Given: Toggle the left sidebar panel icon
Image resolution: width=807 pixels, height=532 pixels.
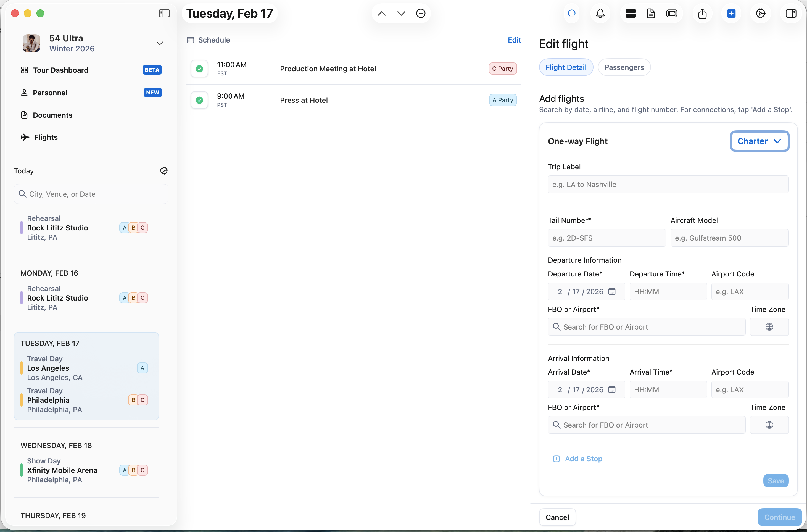Looking at the screenshot, I should click(x=164, y=13).
